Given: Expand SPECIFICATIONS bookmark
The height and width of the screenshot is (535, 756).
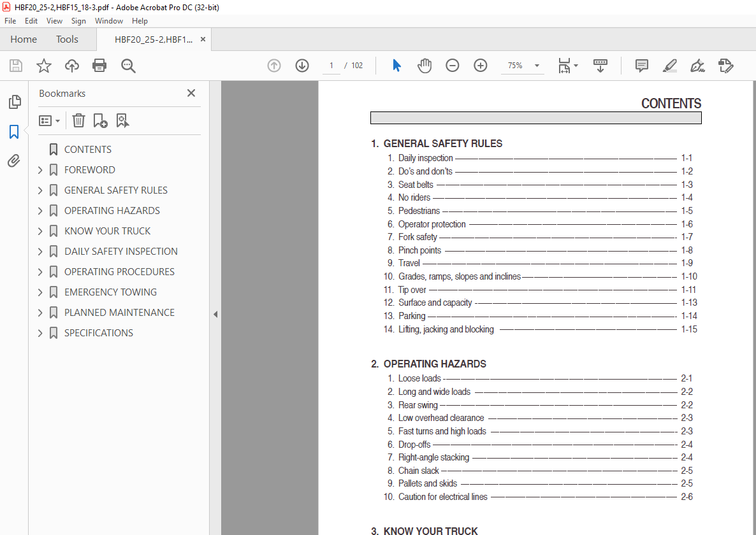Looking at the screenshot, I should coord(41,332).
